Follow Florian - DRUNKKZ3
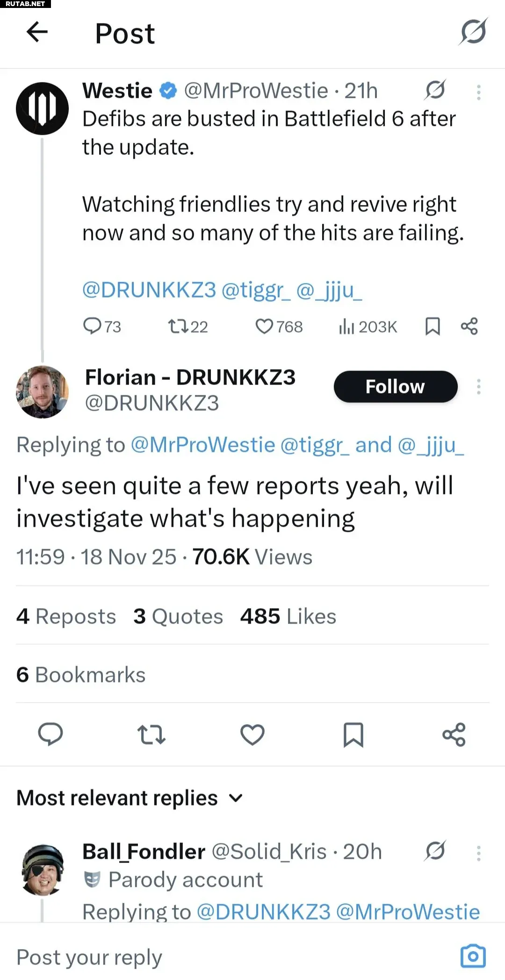This screenshot has width=505, height=980. (x=395, y=387)
